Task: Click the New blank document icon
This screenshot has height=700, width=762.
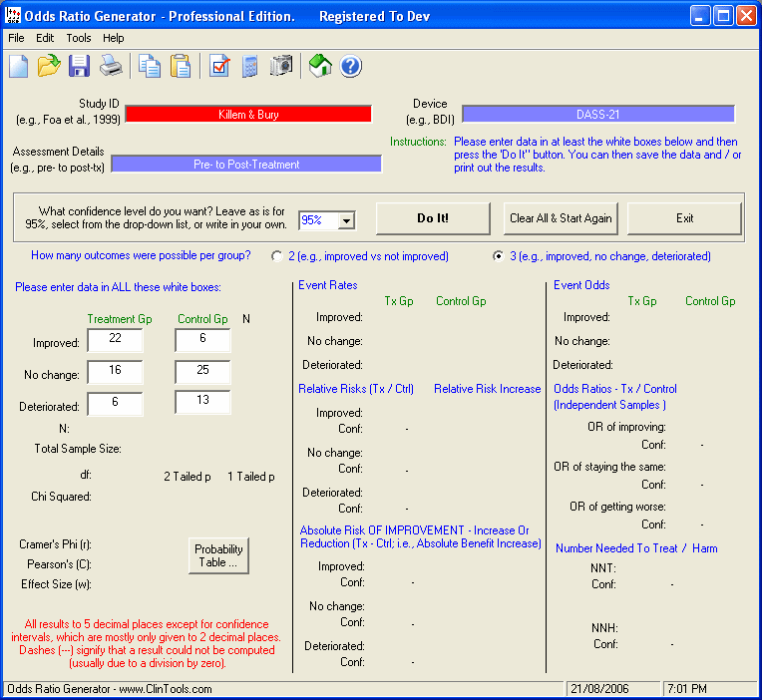Action: (19, 67)
